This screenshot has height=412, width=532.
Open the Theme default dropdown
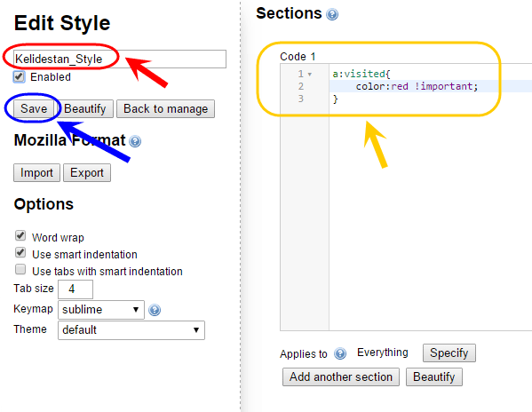tap(131, 330)
